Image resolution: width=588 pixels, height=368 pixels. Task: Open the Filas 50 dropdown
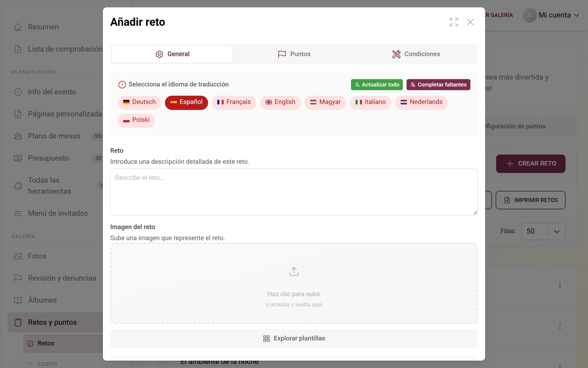point(543,231)
